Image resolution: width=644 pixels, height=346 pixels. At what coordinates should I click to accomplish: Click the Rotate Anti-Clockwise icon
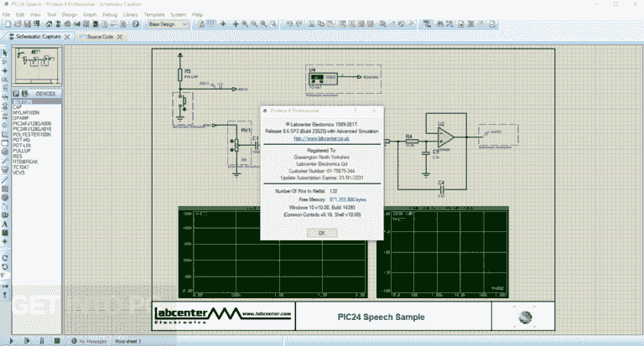[x=5, y=266]
